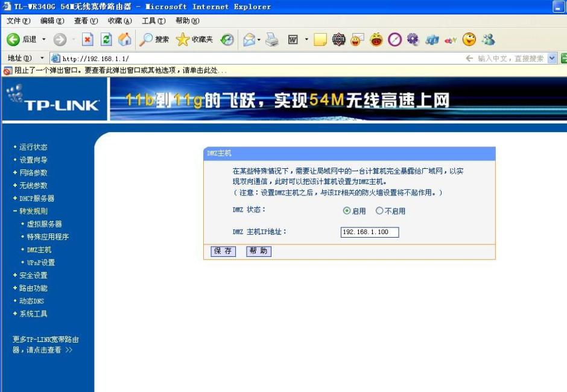
Task: Click the 帮助 (Help) button
Action: point(259,251)
